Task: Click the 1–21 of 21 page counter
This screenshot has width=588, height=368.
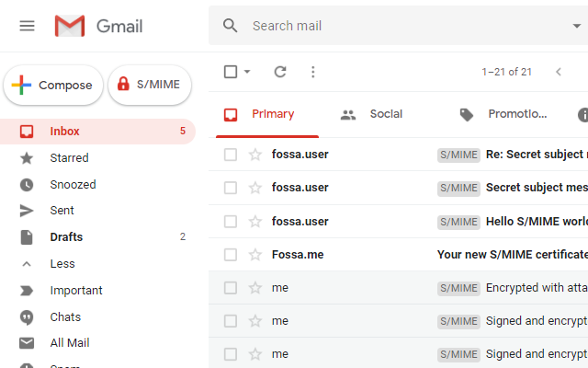Action: tap(506, 72)
